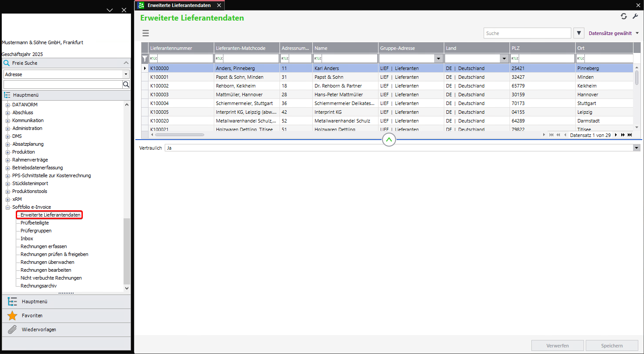Jump to the last record in the navigator
The image size is (644, 354).
(x=630, y=135)
